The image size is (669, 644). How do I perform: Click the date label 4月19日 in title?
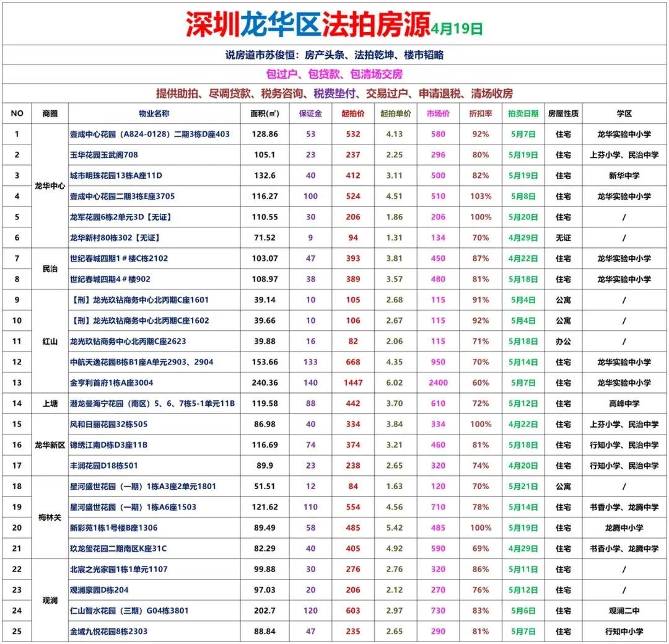pos(457,29)
